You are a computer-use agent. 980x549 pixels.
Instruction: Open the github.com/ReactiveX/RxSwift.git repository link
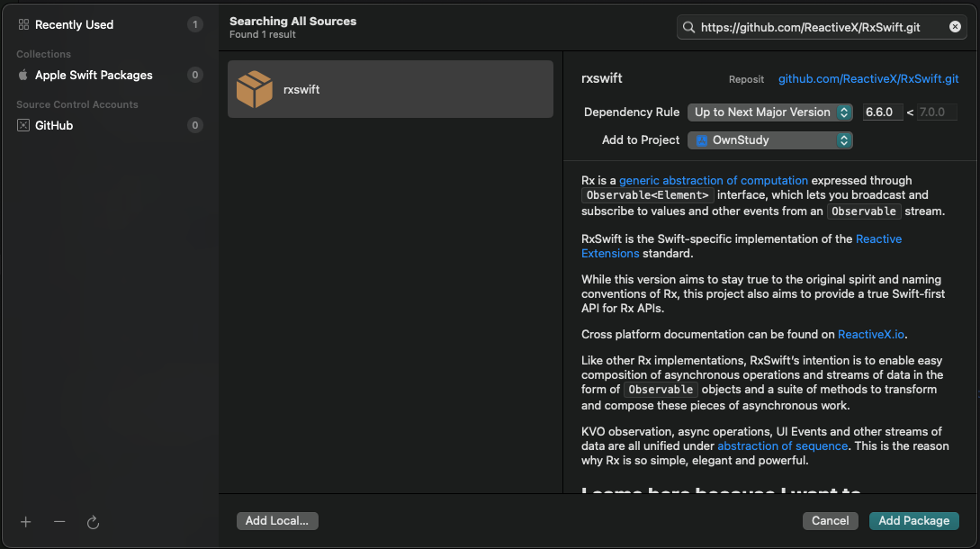pos(868,79)
